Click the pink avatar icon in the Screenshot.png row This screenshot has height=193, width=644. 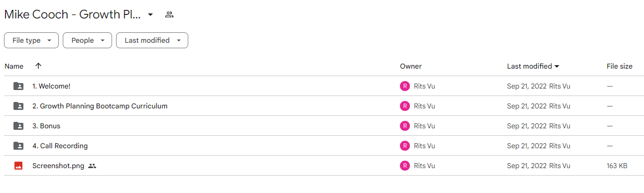pos(405,166)
